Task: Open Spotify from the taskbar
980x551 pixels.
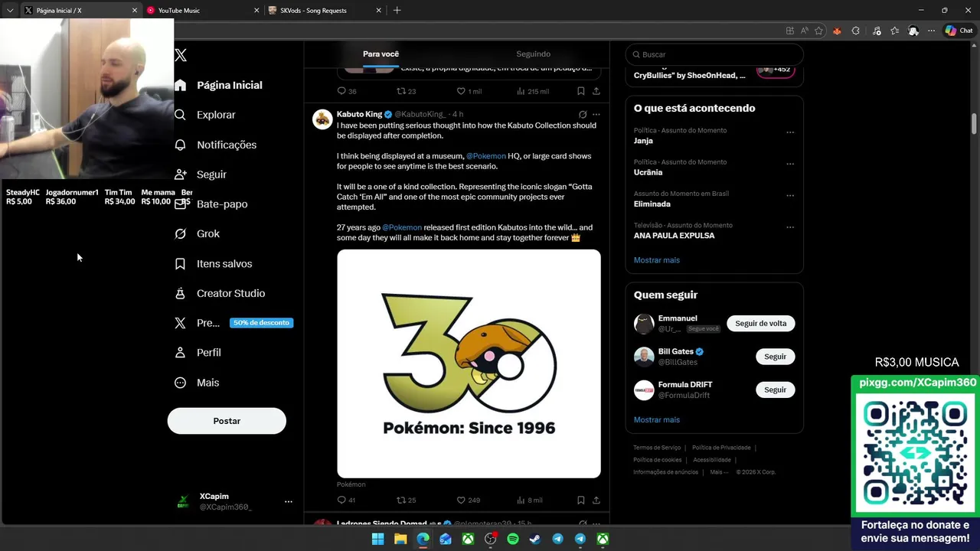Action: (513, 539)
